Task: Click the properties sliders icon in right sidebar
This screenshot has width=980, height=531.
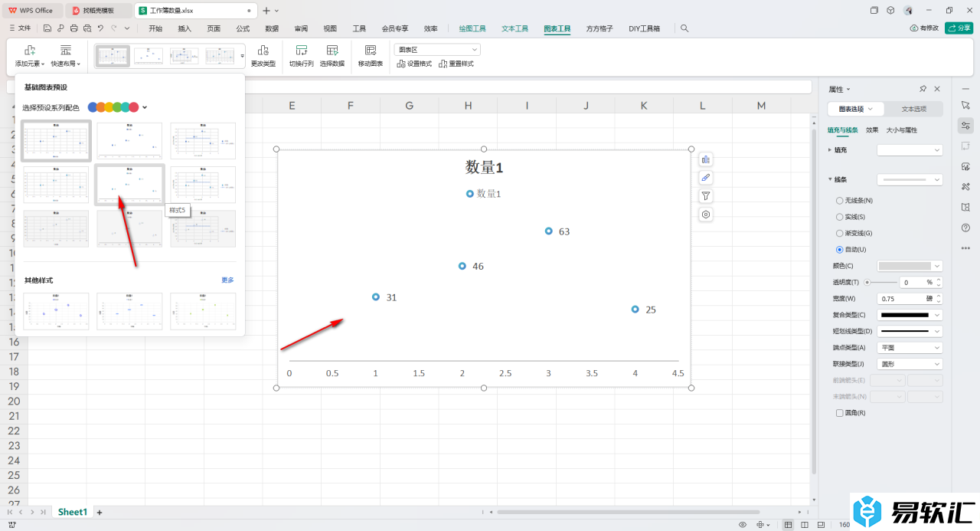Action: 965,126
